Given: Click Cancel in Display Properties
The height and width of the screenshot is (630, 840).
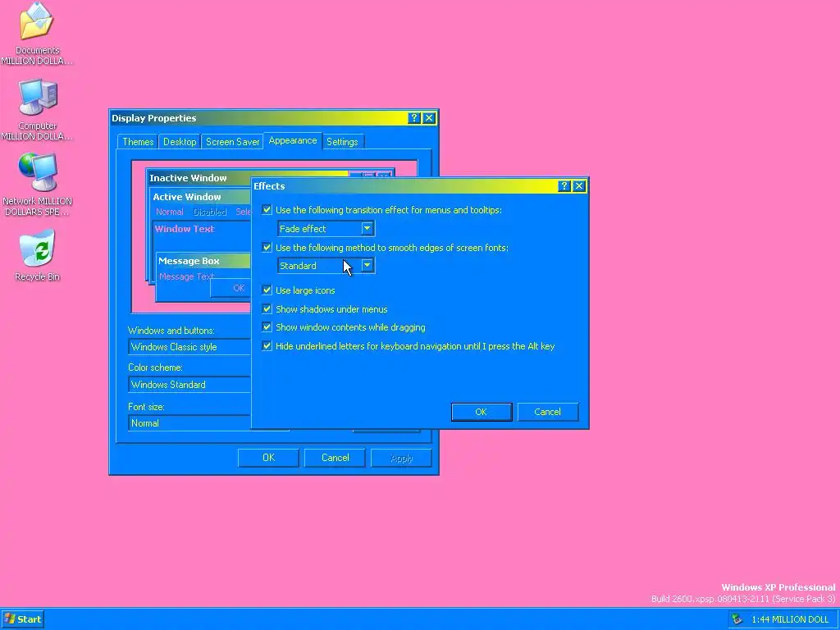Looking at the screenshot, I should [x=335, y=458].
